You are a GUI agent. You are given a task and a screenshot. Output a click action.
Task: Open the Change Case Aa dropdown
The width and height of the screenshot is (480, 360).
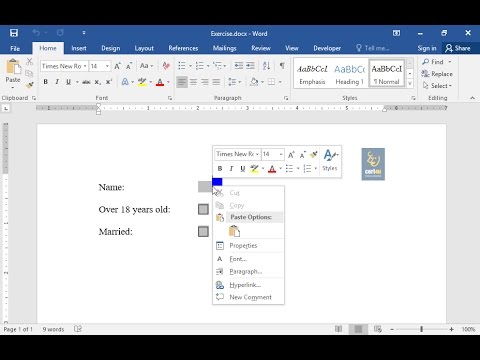[147, 66]
